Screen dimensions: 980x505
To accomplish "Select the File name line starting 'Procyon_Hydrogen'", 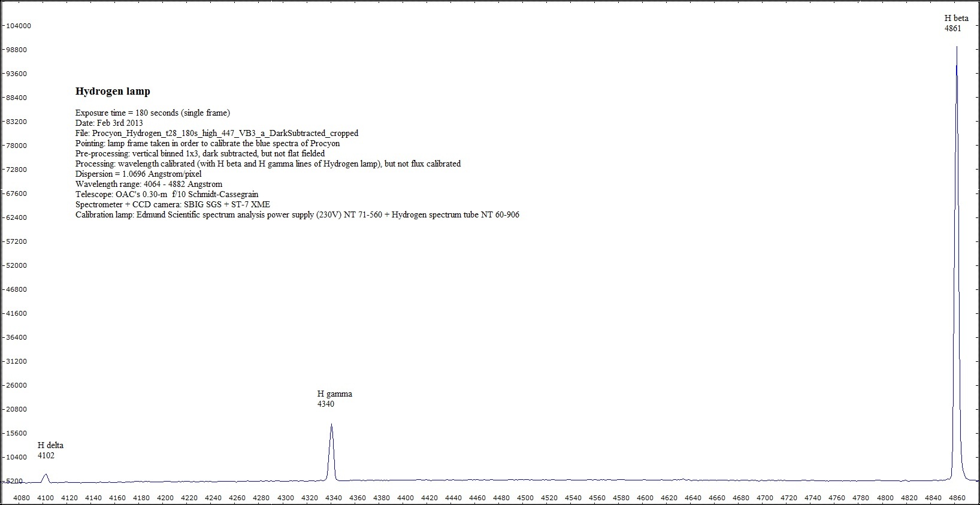I will click(x=217, y=133).
